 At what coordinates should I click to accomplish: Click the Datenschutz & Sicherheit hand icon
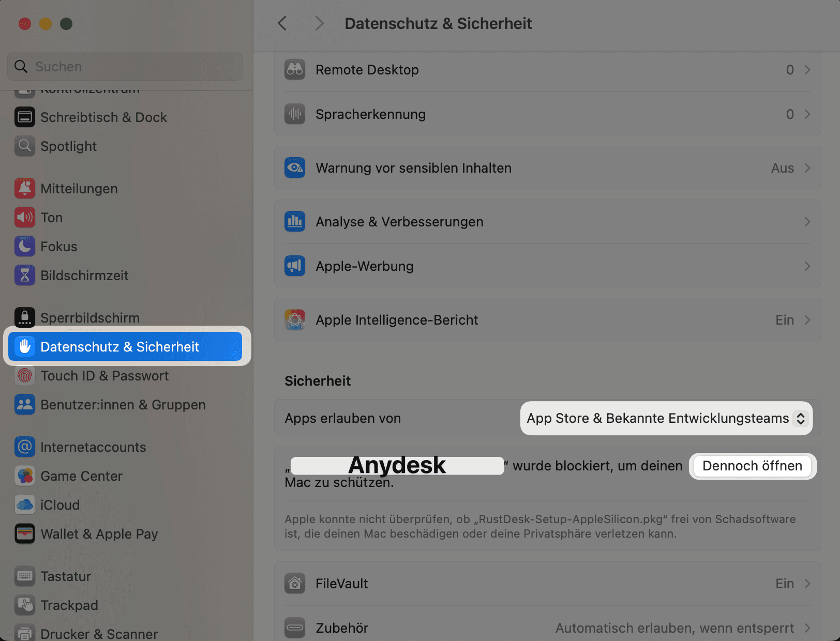pyautogui.click(x=25, y=347)
